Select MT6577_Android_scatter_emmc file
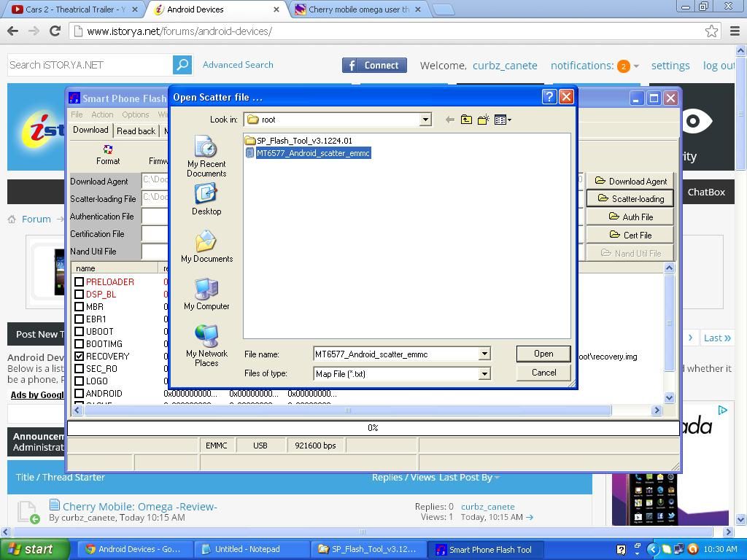Viewport: 747px width, 560px height. coord(308,153)
